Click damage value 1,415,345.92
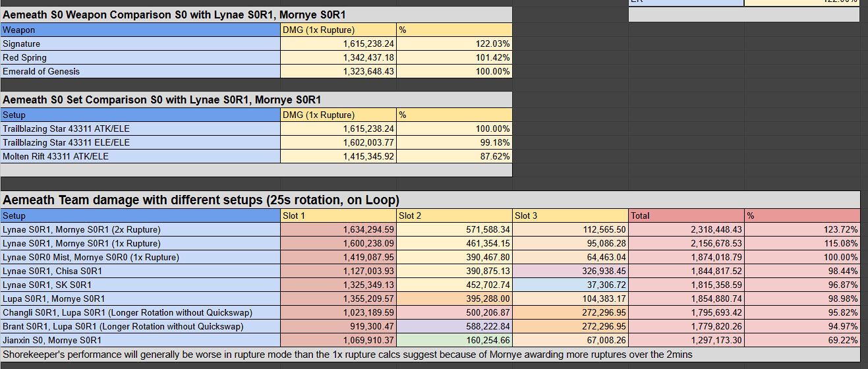Image resolution: width=868 pixels, height=369 pixels. (x=339, y=156)
